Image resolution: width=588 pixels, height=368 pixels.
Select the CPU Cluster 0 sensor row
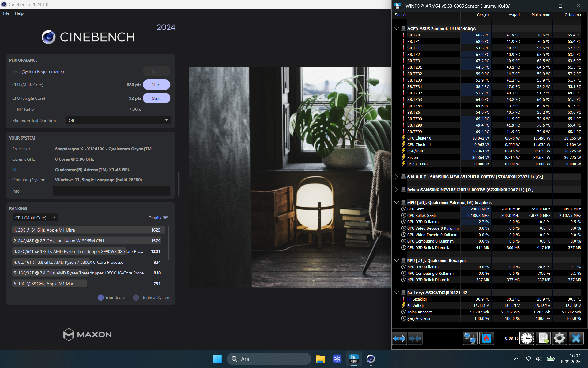pyautogui.click(x=491, y=138)
